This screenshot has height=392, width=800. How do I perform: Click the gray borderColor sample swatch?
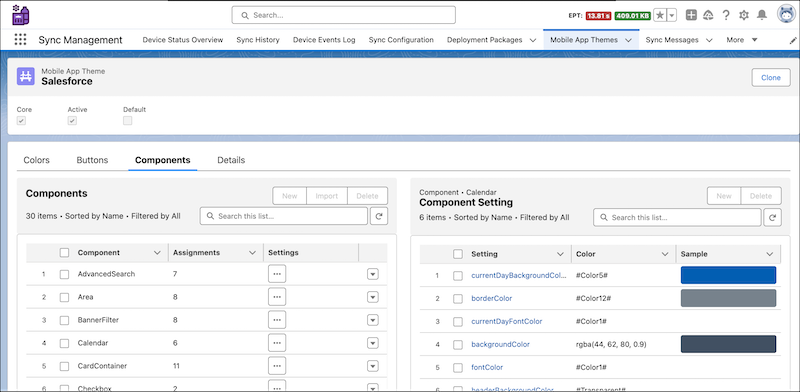(x=728, y=298)
